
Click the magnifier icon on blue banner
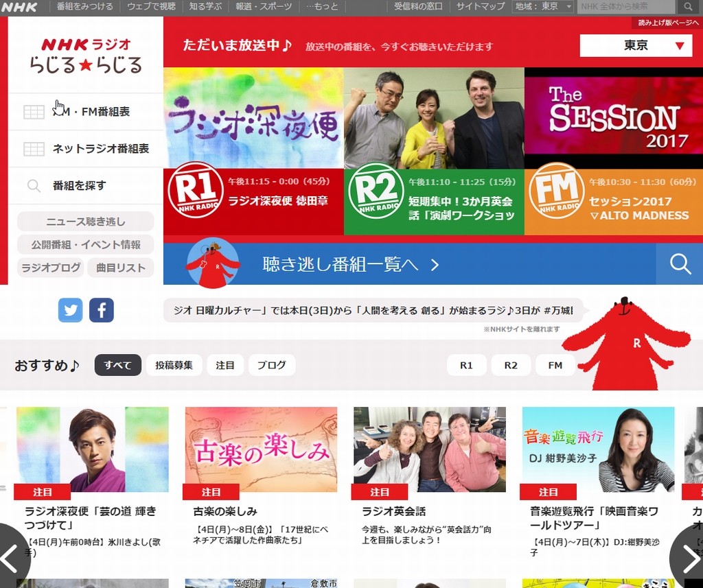(680, 264)
